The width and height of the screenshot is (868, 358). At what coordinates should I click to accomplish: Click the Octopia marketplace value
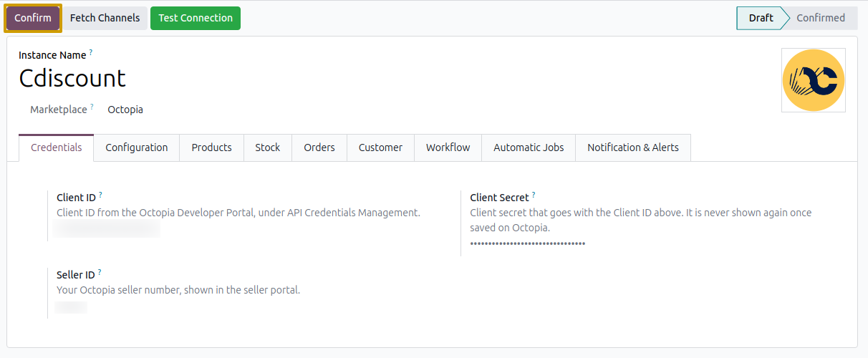click(125, 110)
